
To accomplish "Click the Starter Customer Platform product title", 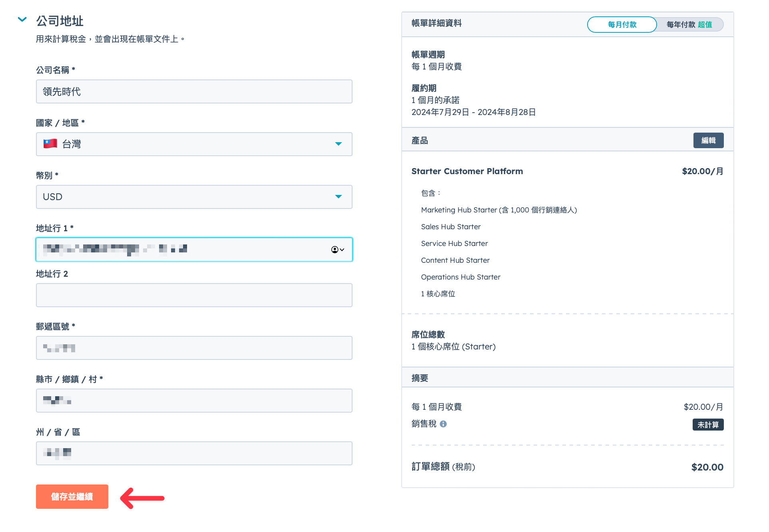I will [467, 171].
